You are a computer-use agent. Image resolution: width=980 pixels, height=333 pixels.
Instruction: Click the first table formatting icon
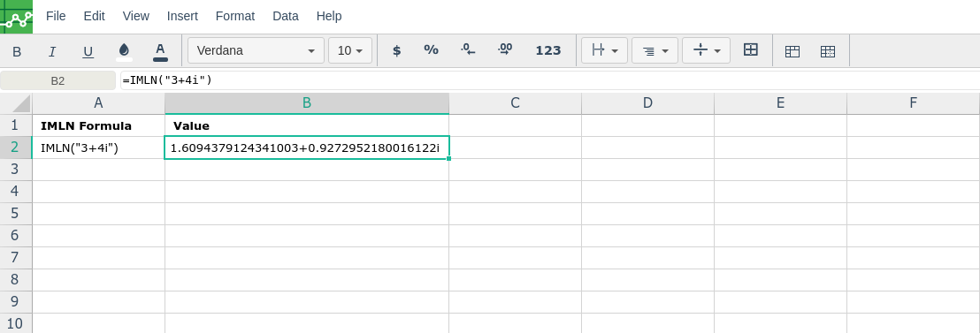tap(792, 51)
